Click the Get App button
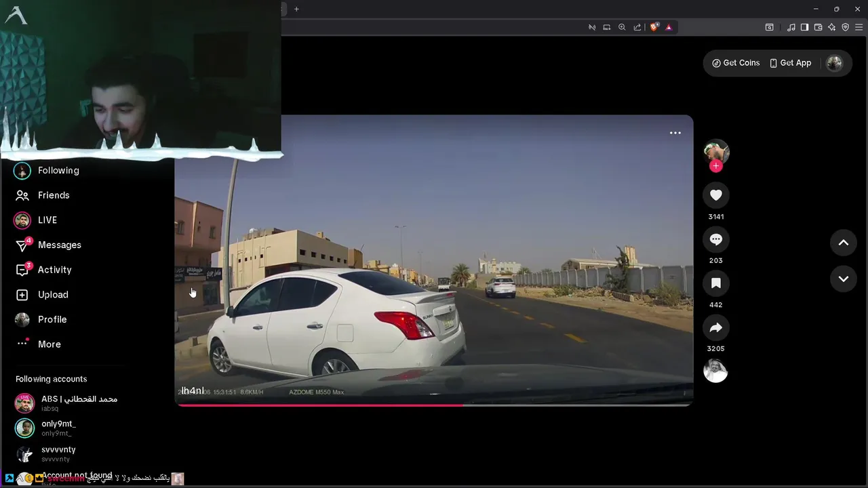Viewport: 868px width, 488px height. [790, 63]
